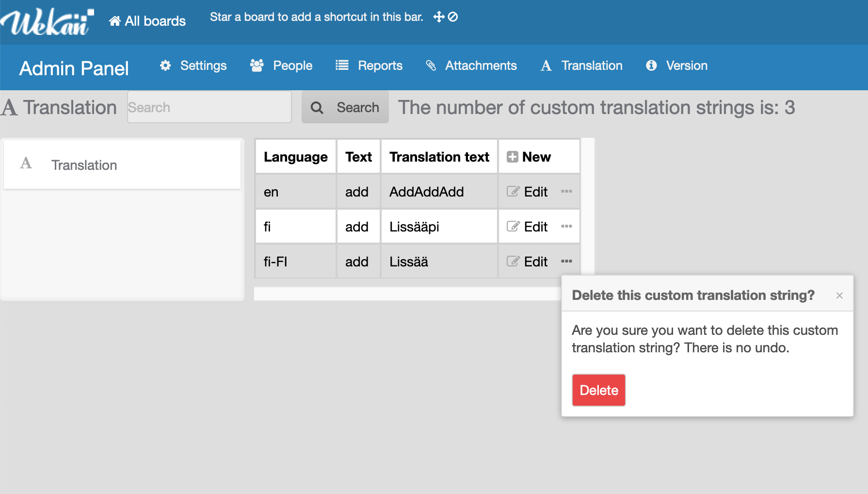This screenshot has width=868, height=494.
Task: Click the Wekan logo
Action: point(47,22)
